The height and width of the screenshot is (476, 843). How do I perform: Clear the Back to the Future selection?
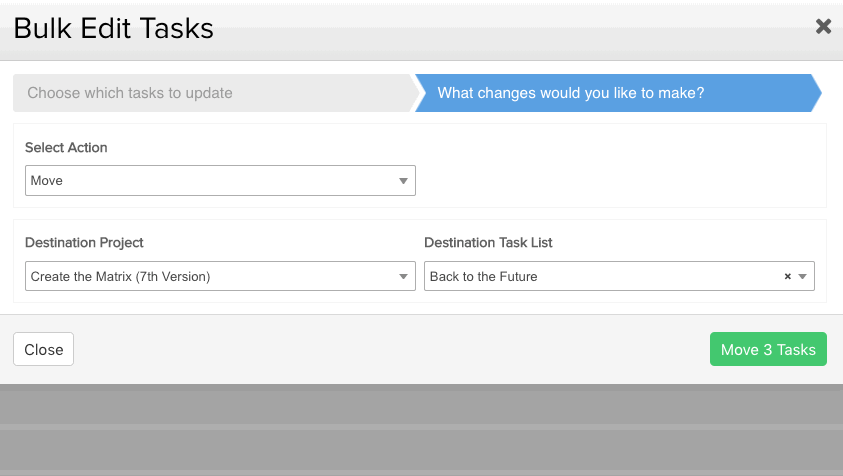pyautogui.click(x=788, y=276)
